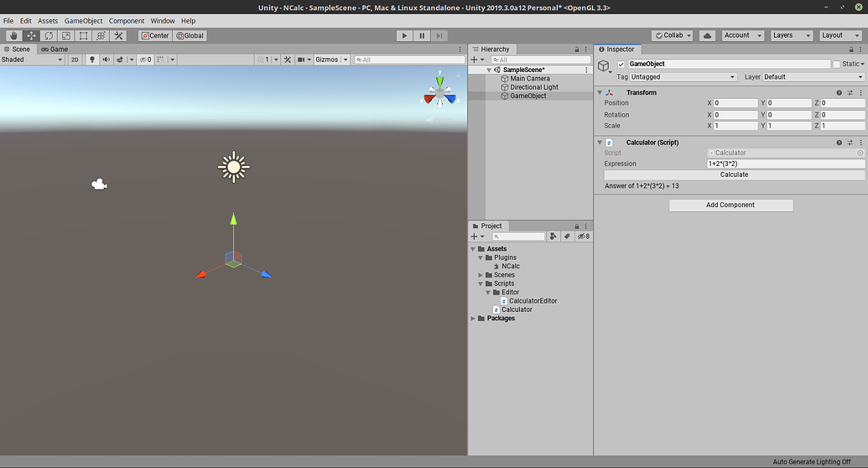Screen dimensions: 868x468
Task: Pick object for Script field
Action: (860, 153)
